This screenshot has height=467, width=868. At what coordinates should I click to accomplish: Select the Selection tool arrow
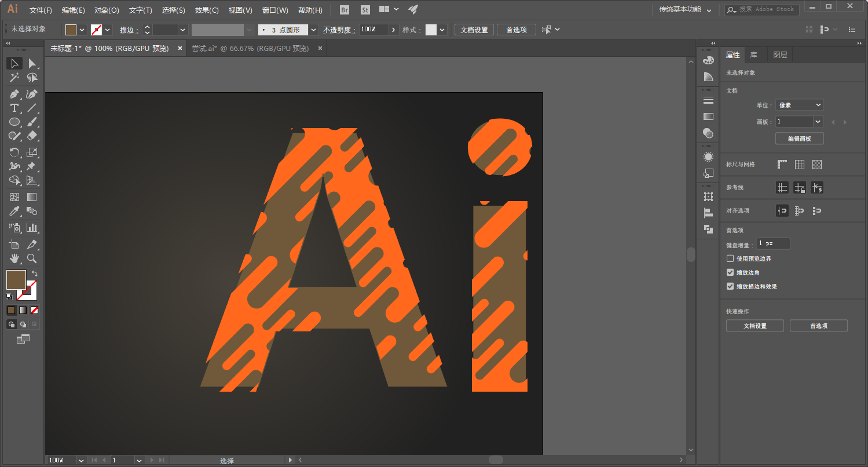click(x=14, y=64)
